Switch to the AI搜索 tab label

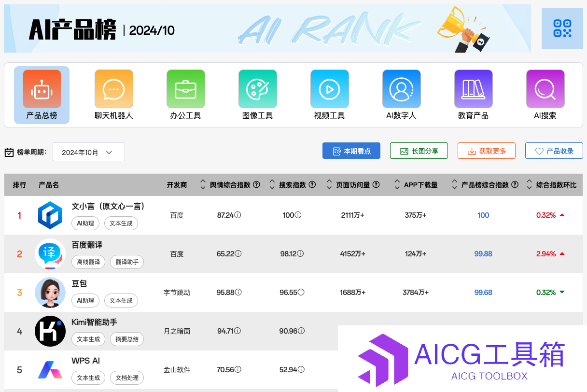coord(545,116)
